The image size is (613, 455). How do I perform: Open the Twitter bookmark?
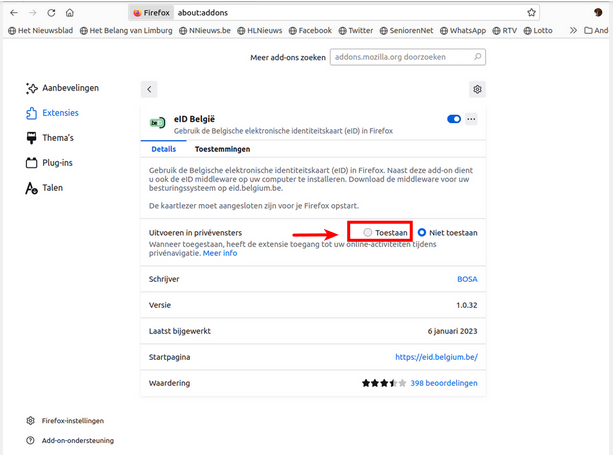pos(356,30)
